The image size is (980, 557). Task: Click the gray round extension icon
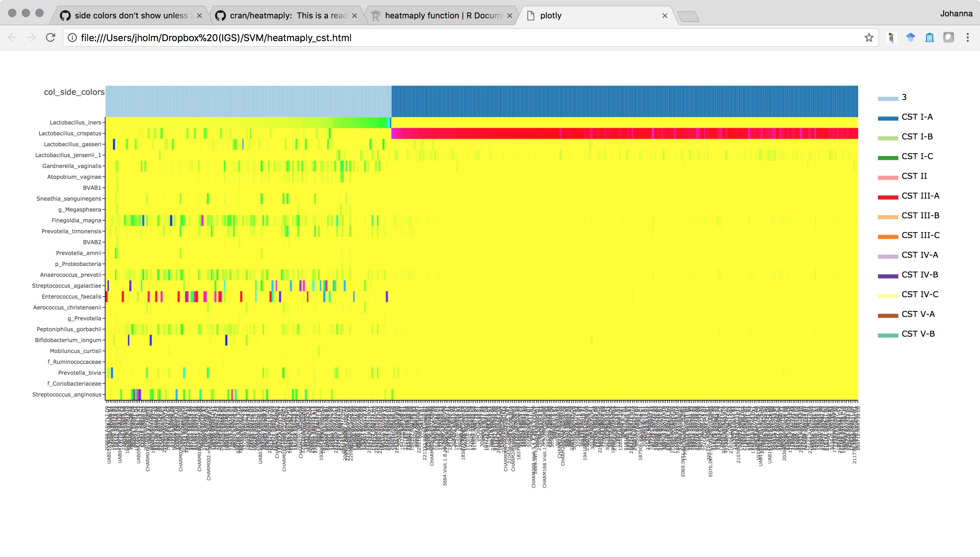tap(948, 37)
